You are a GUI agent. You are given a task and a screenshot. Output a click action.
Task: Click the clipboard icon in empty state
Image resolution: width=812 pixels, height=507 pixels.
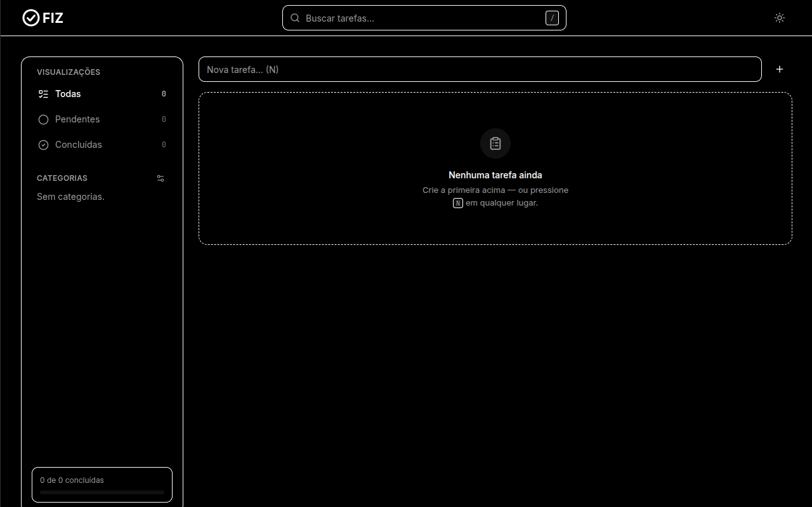tap(495, 143)
